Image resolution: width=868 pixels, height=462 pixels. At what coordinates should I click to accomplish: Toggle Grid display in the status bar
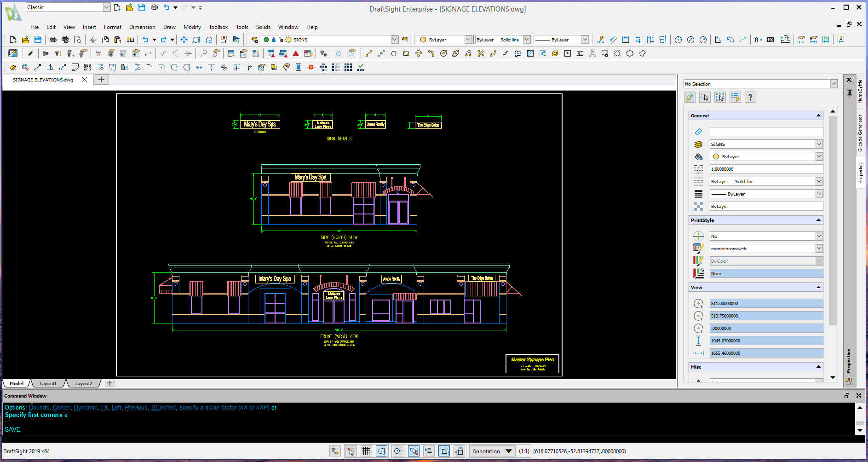(367, 451)
